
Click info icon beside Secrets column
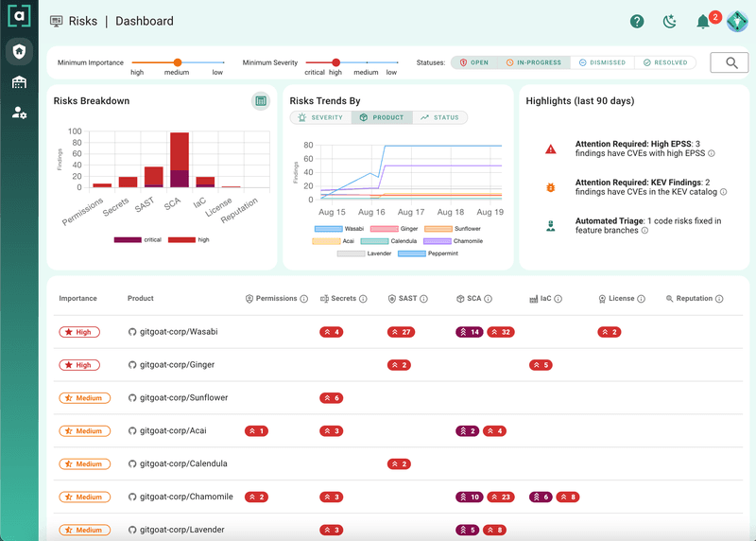click(363, 299)
